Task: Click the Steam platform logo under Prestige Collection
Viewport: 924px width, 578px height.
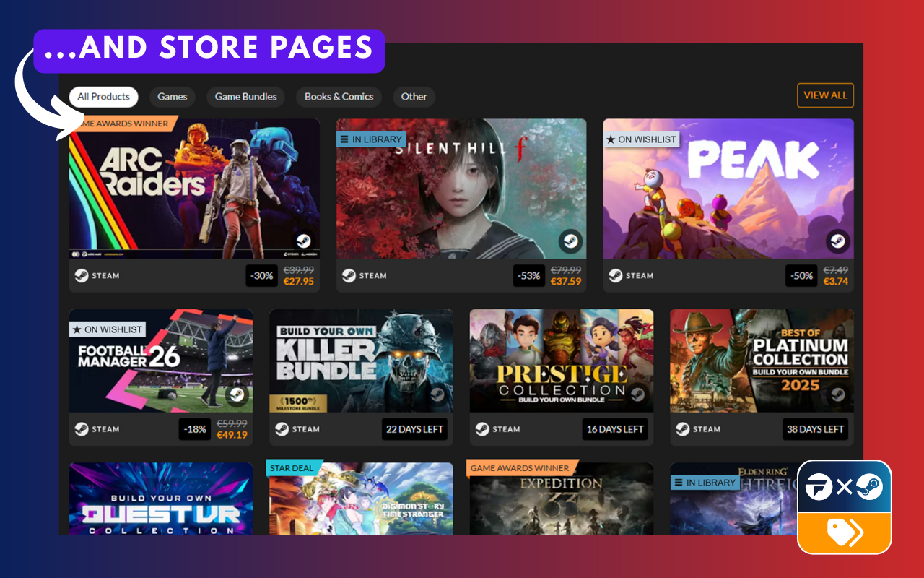Action: (x=482, y=429)
